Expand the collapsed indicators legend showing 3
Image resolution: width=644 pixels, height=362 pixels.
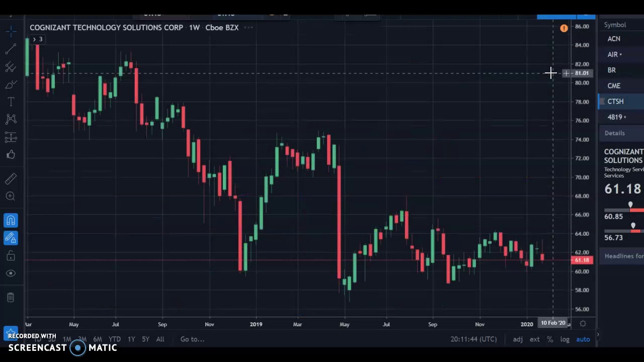(x=37, y=39)
